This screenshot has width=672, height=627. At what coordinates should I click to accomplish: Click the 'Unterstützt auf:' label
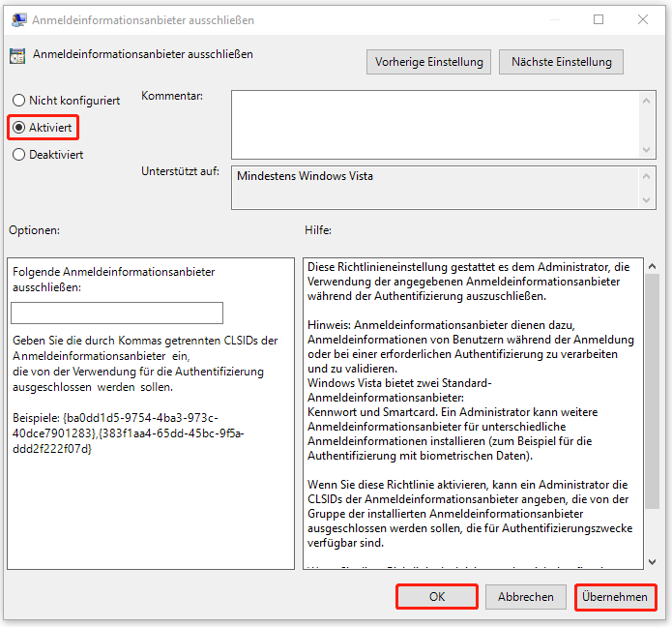coord(181,171)
